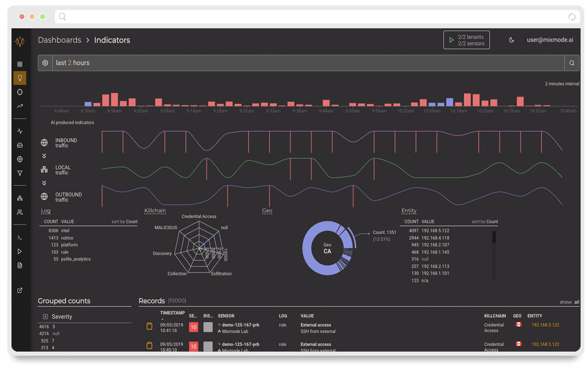Navigate back using the Dashboards breadcrumb
The height and width of the screenshot is (368, 588).
[x=59, y=40]
